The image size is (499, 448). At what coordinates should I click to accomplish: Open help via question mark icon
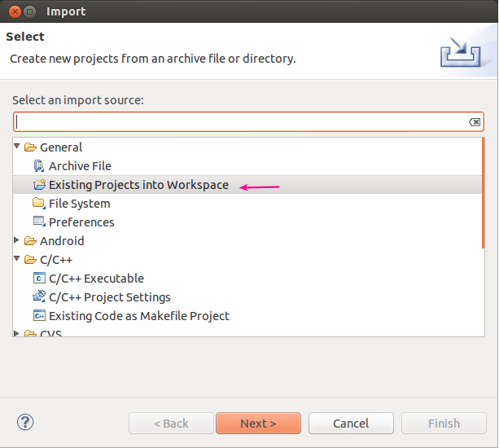pyautogui.click(x=25, y=423)
